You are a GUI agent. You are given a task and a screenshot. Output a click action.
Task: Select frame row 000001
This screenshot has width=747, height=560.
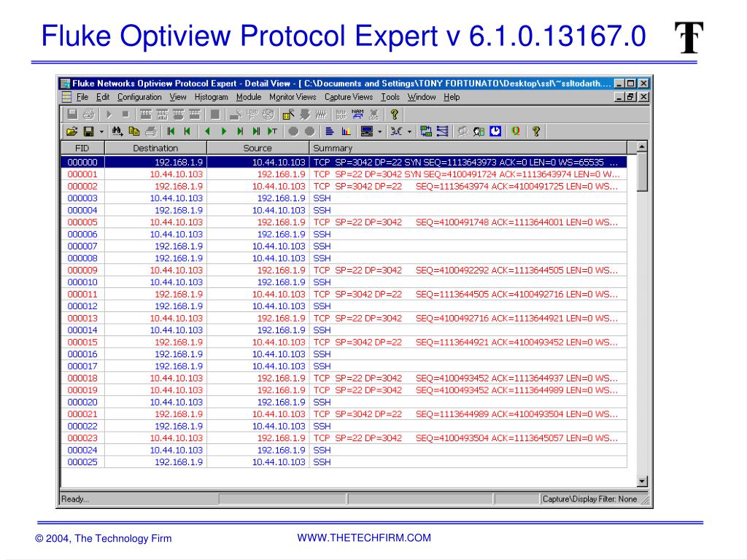[x=344, y=174]
